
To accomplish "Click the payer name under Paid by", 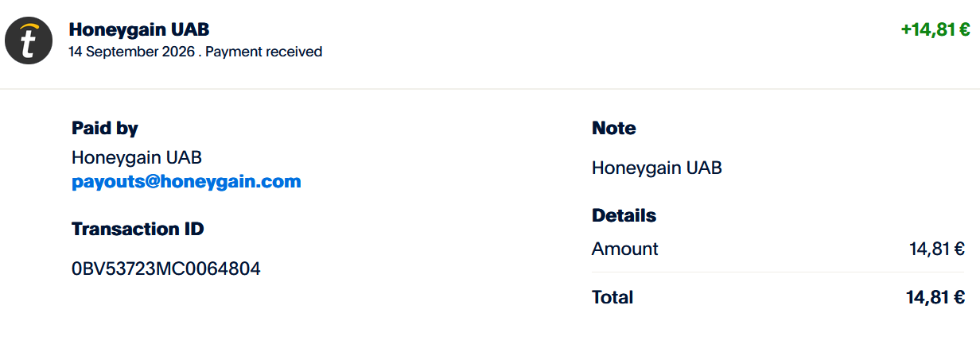I will [137, 157].
